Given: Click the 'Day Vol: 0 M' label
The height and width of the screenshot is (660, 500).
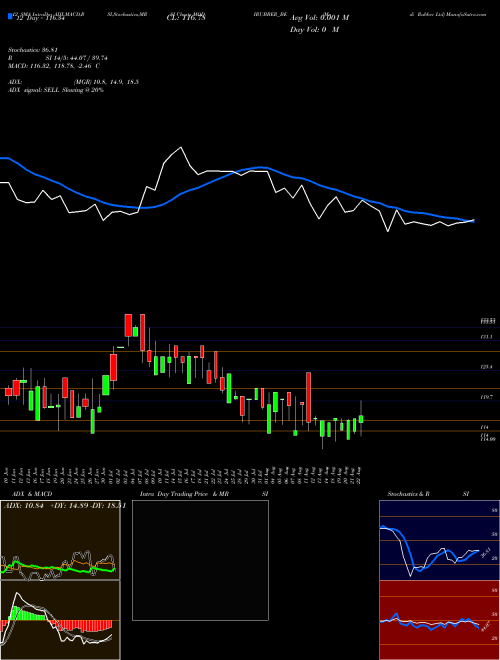Looking at the screenshot, I should tap(314, 30).
